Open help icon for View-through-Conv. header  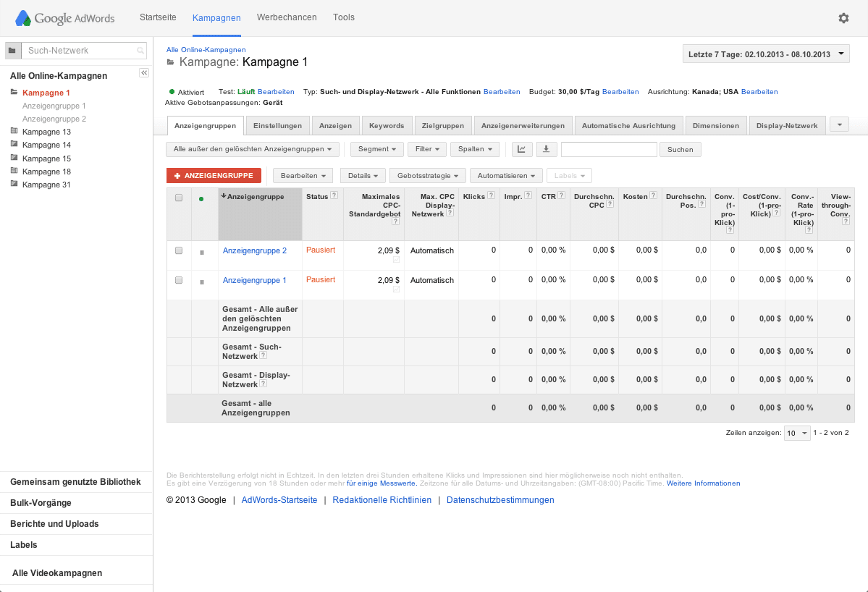coord(846,221)
